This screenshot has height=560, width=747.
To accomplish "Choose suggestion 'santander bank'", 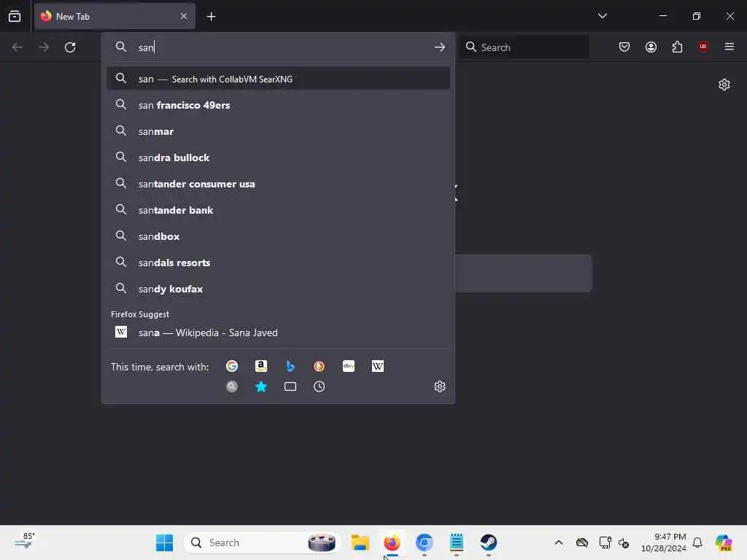I will [x=278, y=210].
